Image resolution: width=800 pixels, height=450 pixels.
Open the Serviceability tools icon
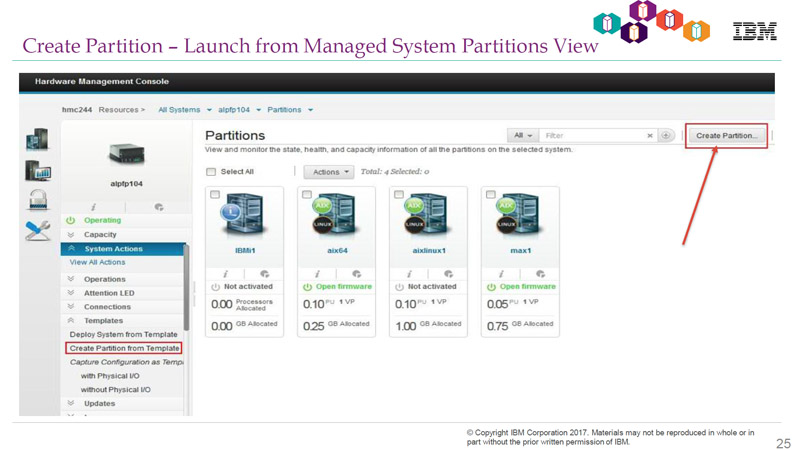pyautogui.click(x=38, y=231)
